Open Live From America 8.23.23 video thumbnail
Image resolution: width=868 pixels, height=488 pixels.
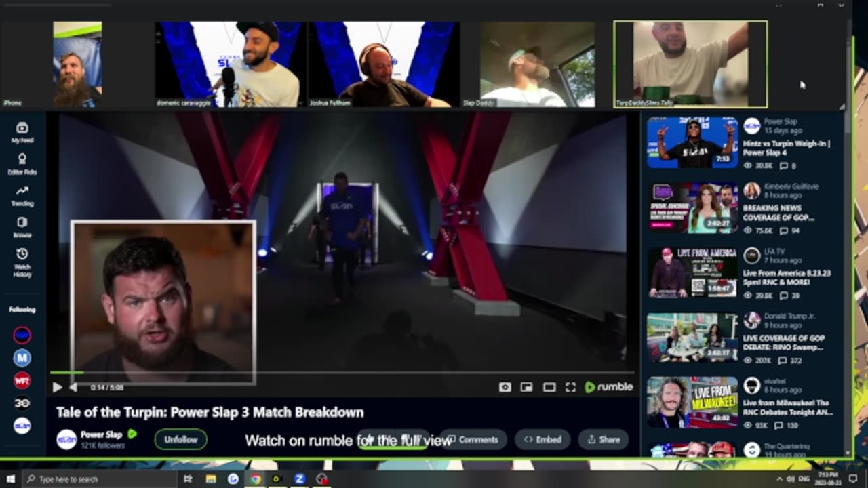click(692, 272)
